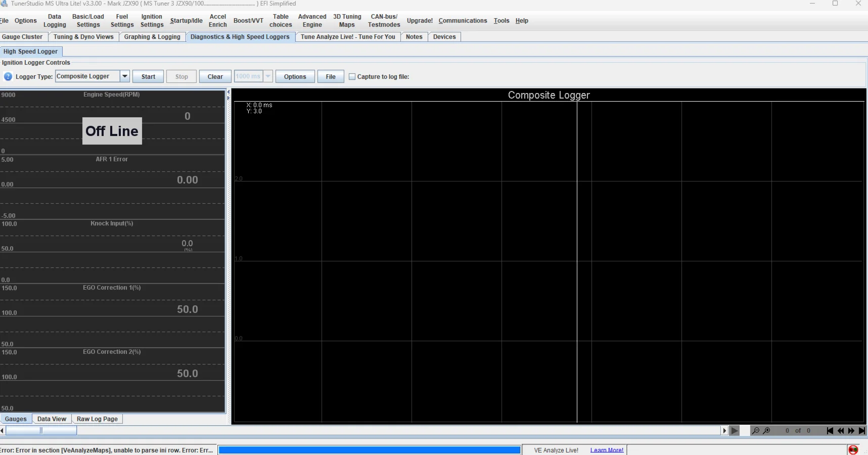Select the Raw Log Page tab
The image size is (868, 455).
[97, 419]
